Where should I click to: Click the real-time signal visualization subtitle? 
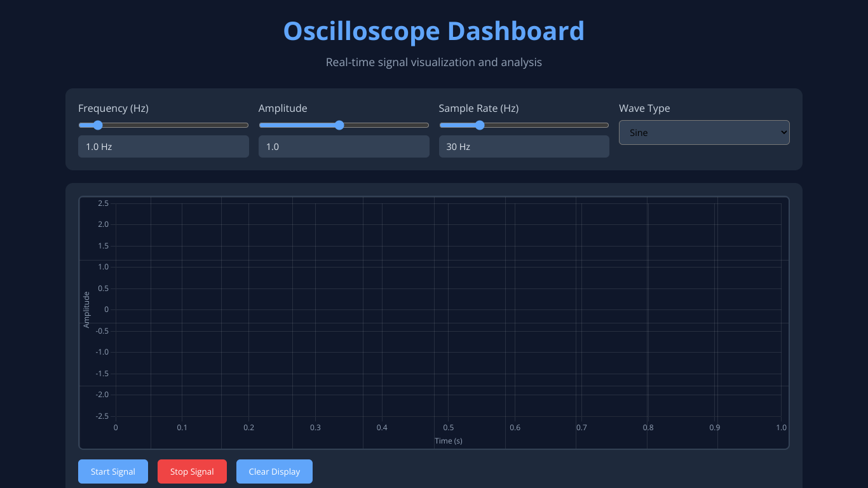click(433, 62)
